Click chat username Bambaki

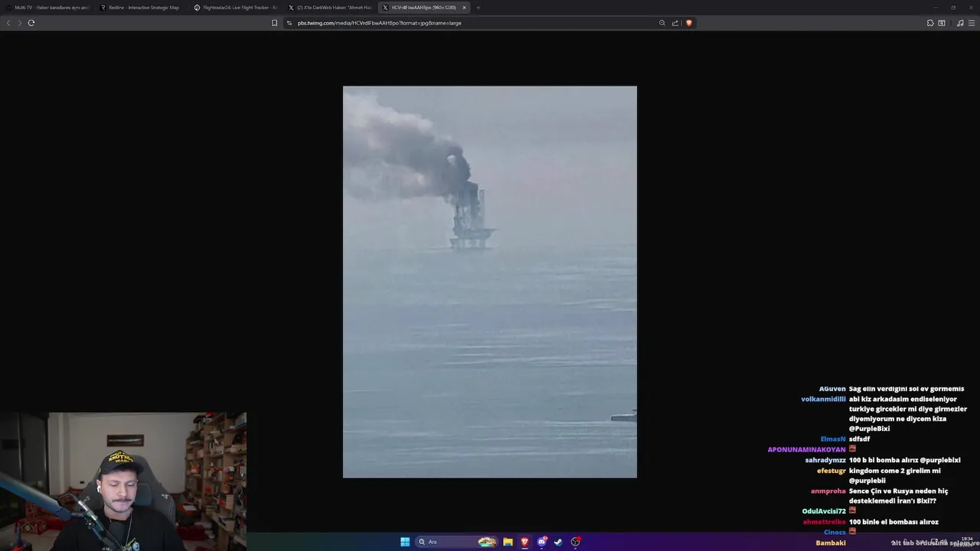click(831, 543)
